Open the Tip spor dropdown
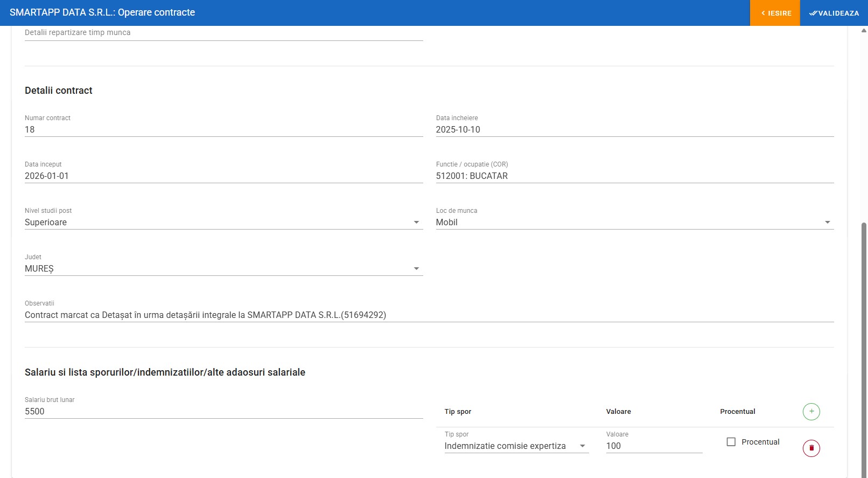Image resolution: width=868 pixels, height=478 pixels. pos(516,446)
